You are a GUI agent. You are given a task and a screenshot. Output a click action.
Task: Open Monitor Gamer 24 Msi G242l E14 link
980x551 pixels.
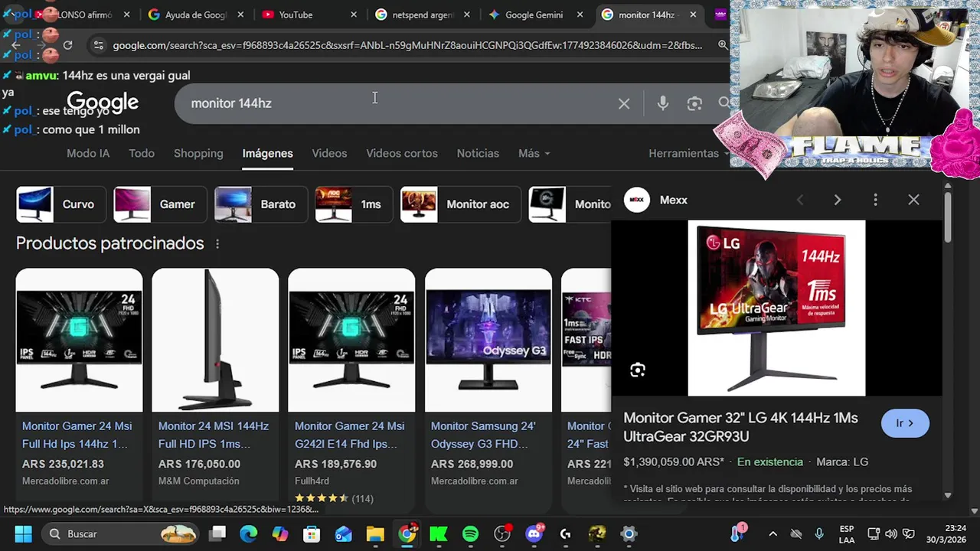click(351, 435)
